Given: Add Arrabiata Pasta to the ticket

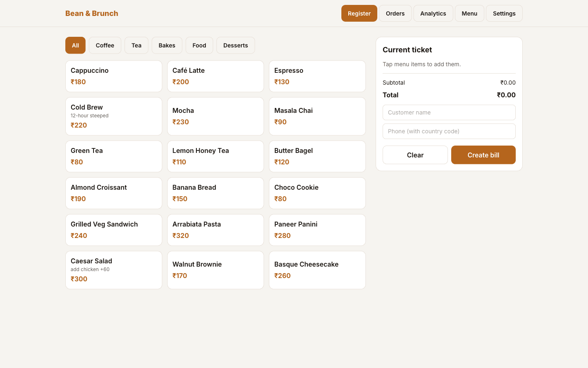Looking at the screenshot, I should pos(216,230).
